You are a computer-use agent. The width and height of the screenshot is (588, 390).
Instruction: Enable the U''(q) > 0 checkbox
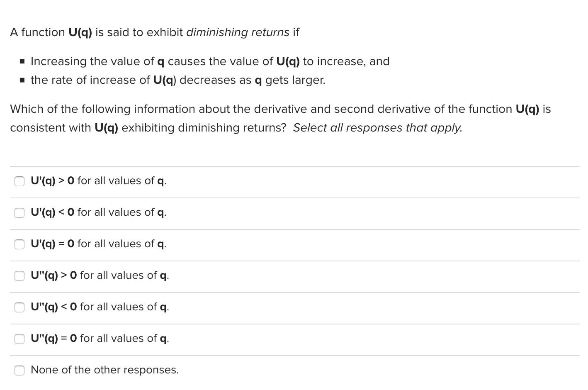(20, 276)
